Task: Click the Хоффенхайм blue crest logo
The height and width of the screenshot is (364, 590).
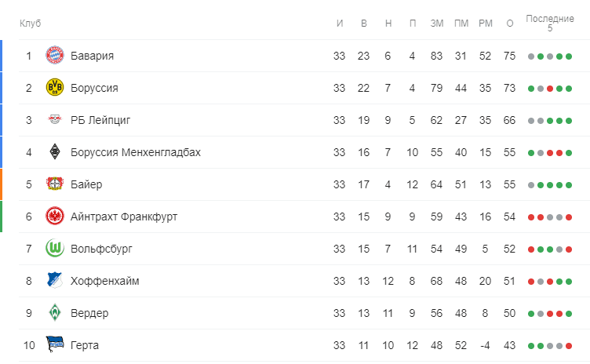Action: click(55, 280)
